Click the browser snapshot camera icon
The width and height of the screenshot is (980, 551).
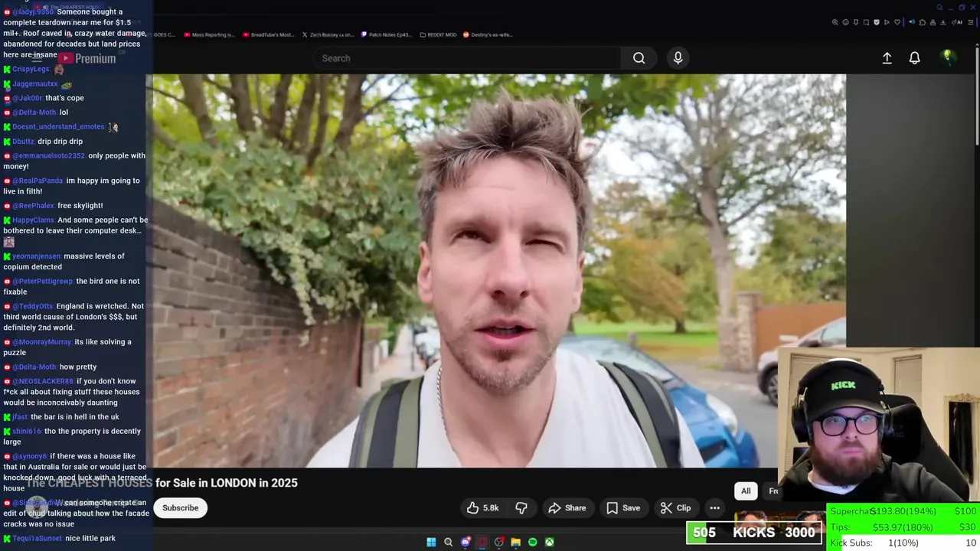click(866, 22)
